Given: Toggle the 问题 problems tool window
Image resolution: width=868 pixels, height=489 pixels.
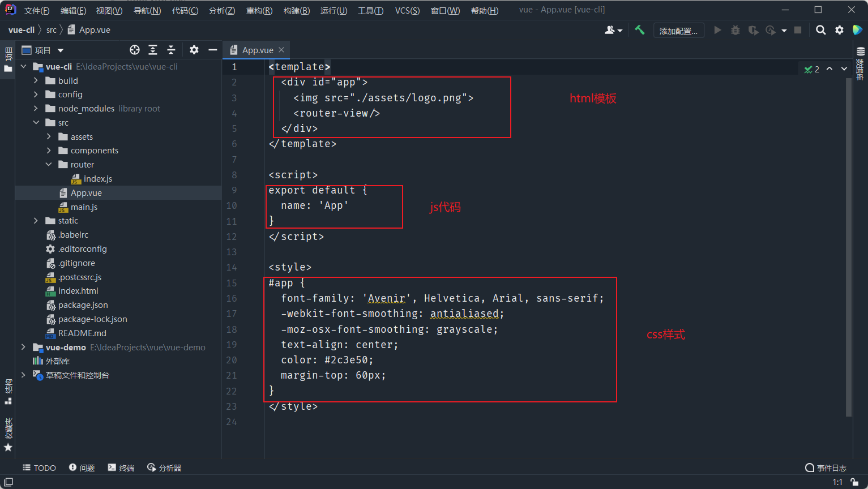Looking at the screenshot, I should pyautogui.click(x=82, y=467).
